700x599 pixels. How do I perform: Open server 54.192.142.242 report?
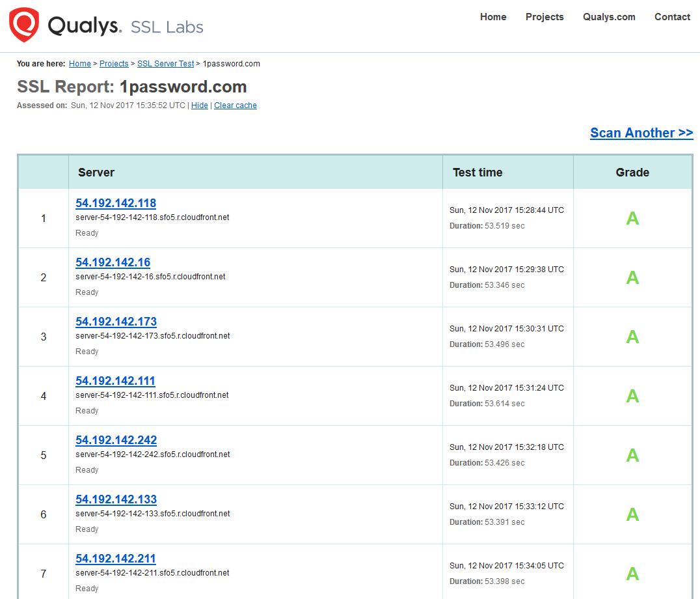116,440
